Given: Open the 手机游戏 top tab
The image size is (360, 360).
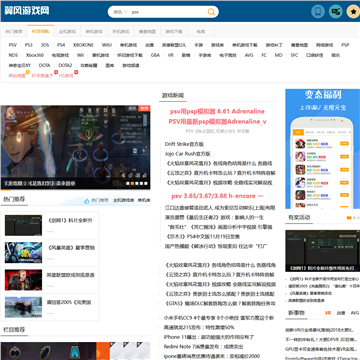Looking at the screenshot, I should click(121, 32).
